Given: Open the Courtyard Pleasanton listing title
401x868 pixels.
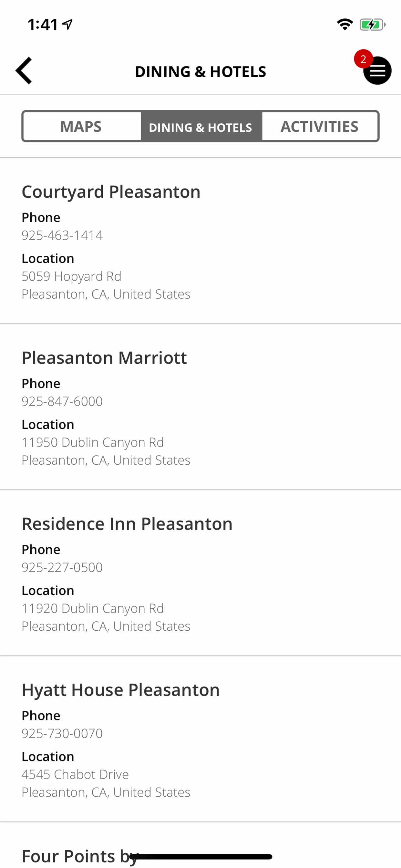Looking at the screenshot, I should [x=111, y=192].
